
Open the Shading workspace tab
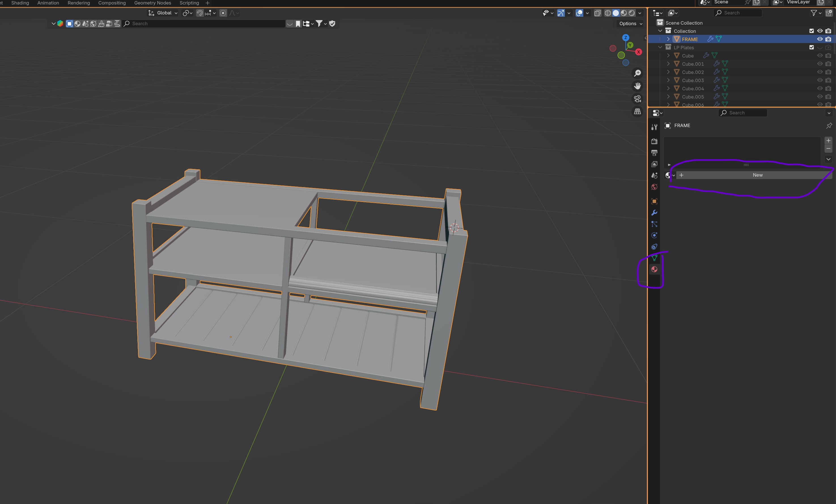20,3
